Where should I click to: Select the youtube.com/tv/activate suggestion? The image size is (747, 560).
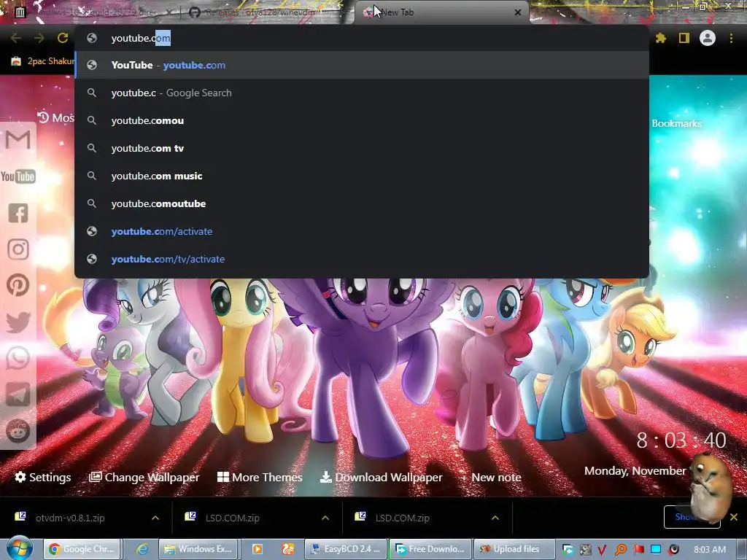coord(362,259)
